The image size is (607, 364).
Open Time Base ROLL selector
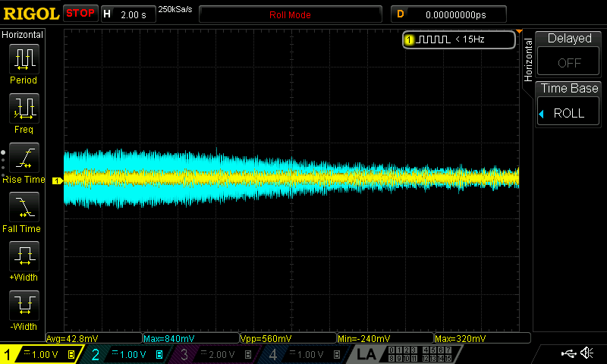569,105
